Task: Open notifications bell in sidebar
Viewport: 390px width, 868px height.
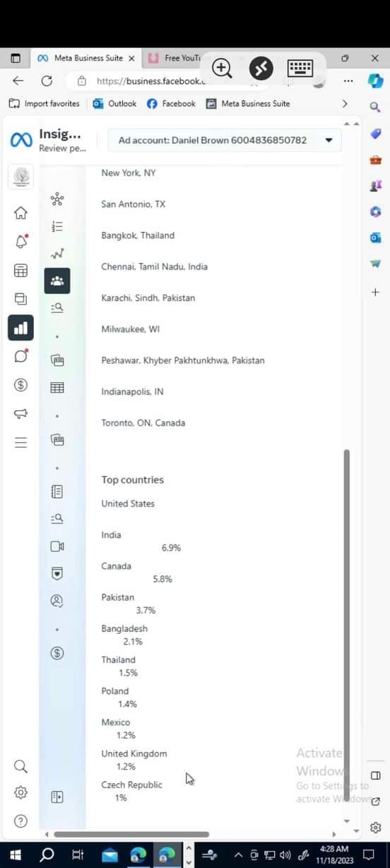Action: point(20,241)
